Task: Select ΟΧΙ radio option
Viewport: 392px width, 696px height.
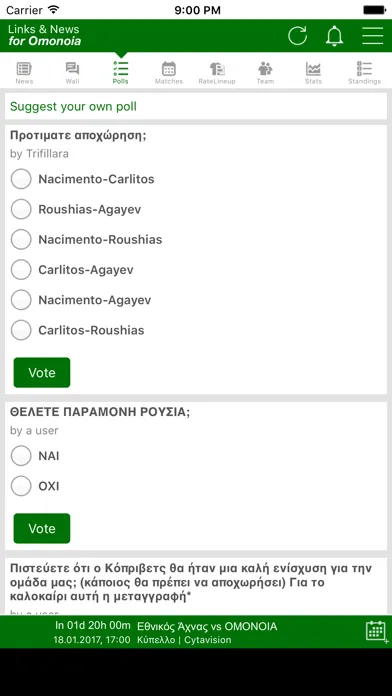Action: pos(21,486)
